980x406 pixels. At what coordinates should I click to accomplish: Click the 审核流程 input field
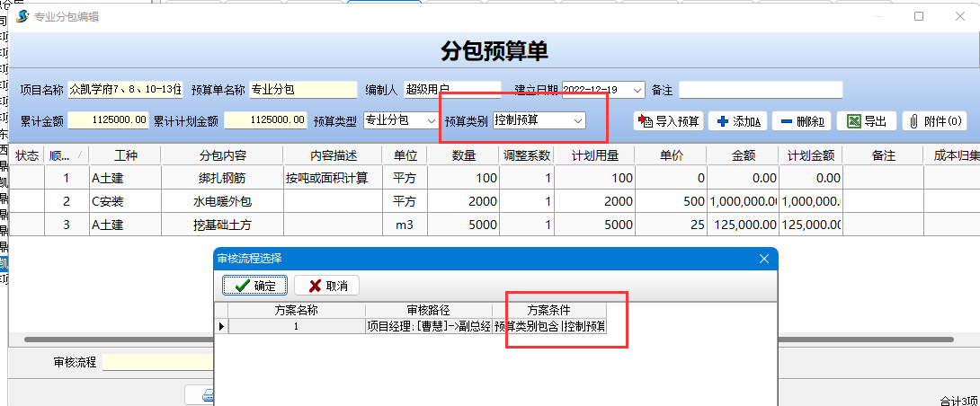[x=157, y=363]
